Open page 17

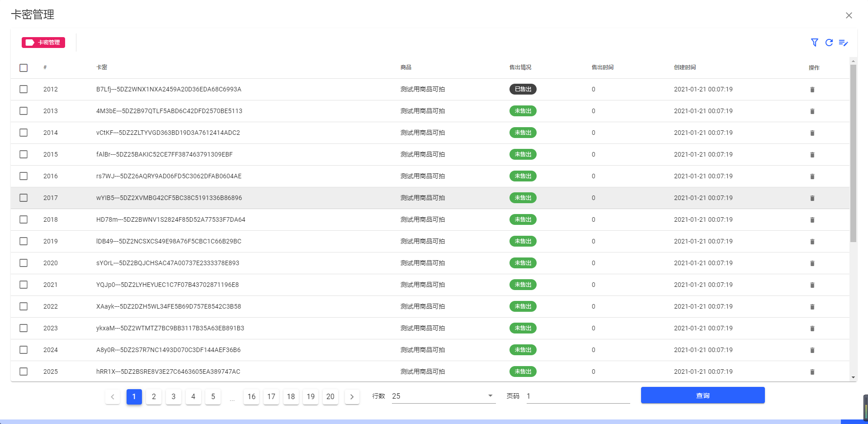pos(271,397)
